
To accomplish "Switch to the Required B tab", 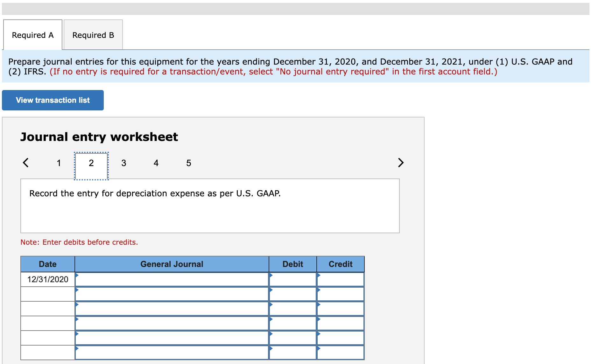I will pyautogui.click(x=93, y=35).
